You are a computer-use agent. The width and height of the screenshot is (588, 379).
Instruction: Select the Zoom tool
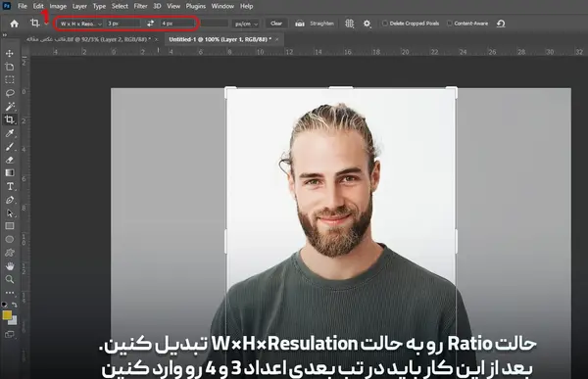[10, 279]
